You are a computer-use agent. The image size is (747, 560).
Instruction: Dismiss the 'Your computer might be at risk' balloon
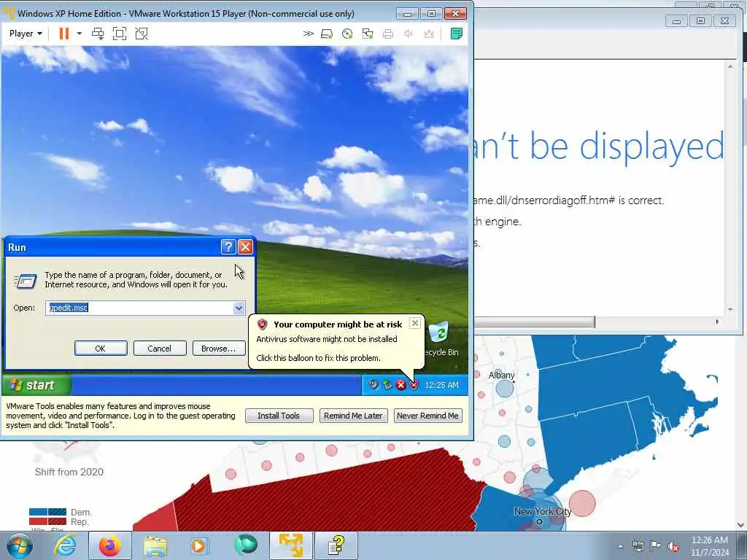[x=415, y=323]
